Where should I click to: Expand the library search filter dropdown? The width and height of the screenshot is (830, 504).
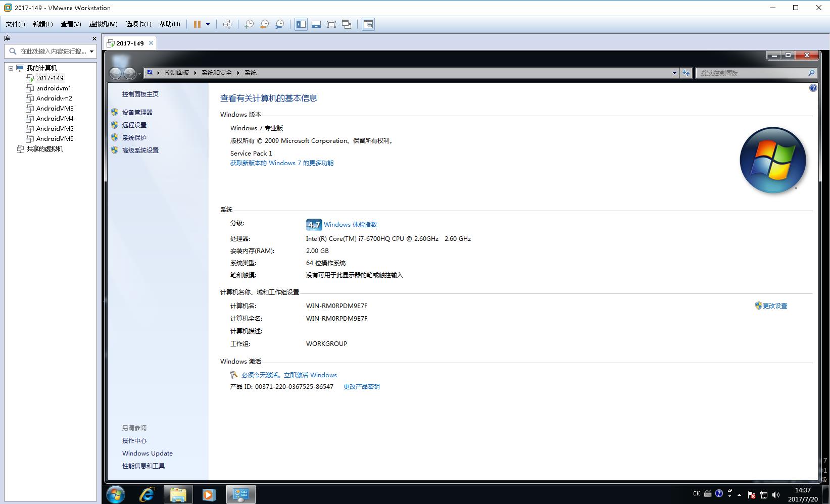pos(91,51)
